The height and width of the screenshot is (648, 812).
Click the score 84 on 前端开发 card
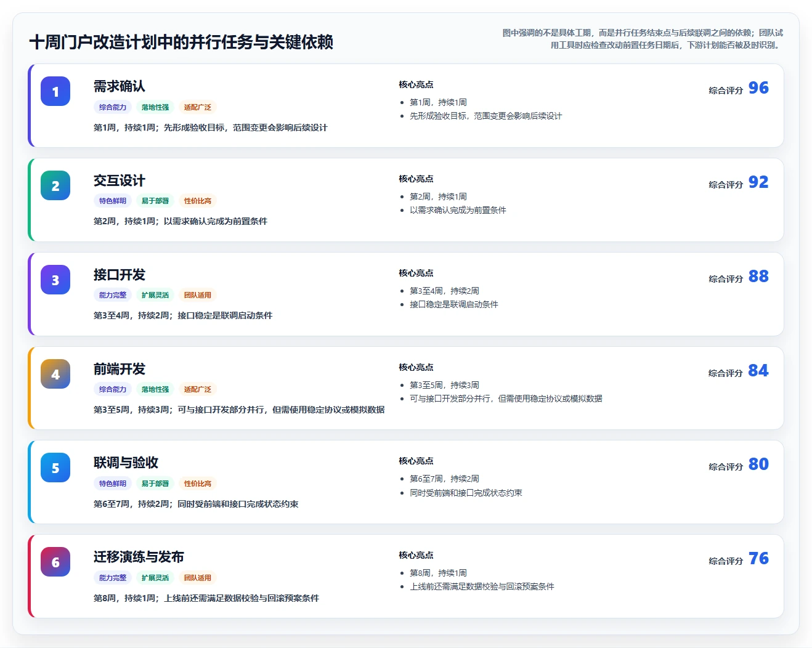pyautogui.click(x=758, y=371)
